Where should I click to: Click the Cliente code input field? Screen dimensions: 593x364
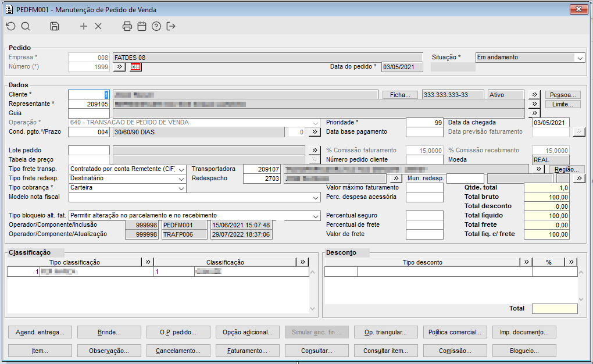[88, 95]
